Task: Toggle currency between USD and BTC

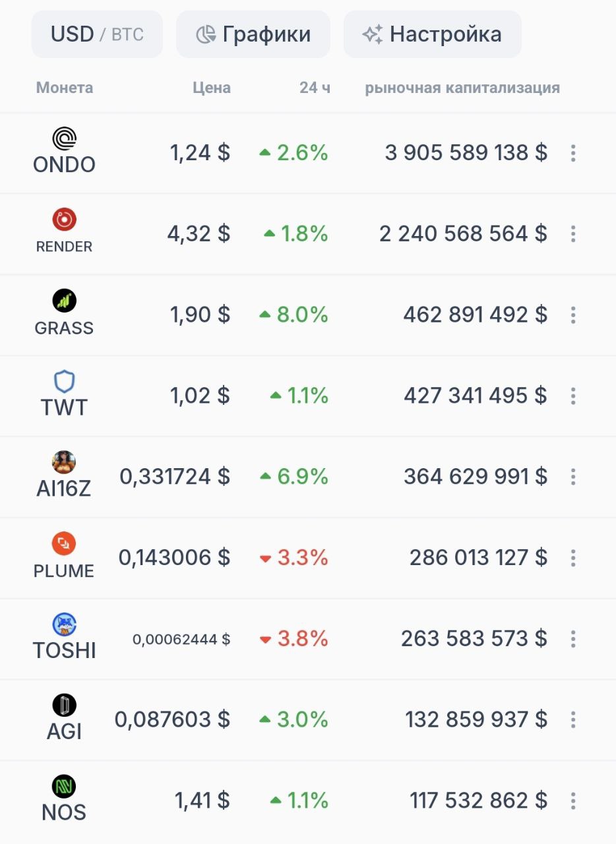Action: click(x=97, y=34)
